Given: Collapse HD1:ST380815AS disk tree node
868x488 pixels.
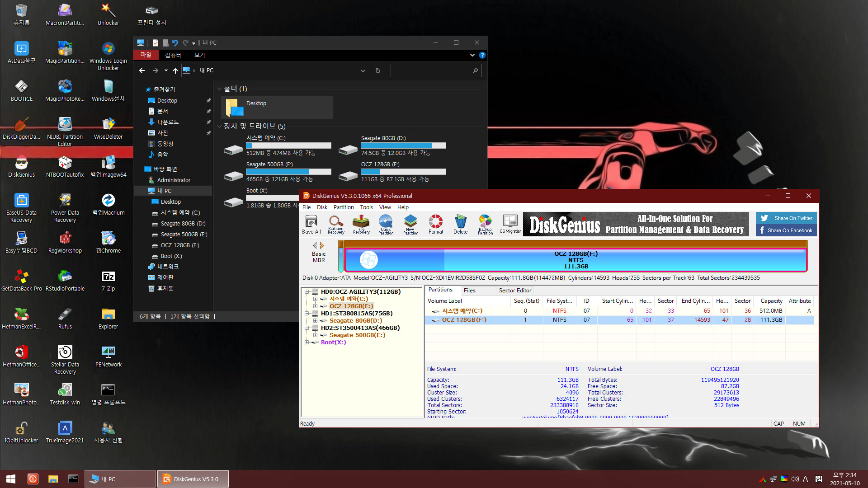Looking at the screenshot, I should (x=307, y=313).
